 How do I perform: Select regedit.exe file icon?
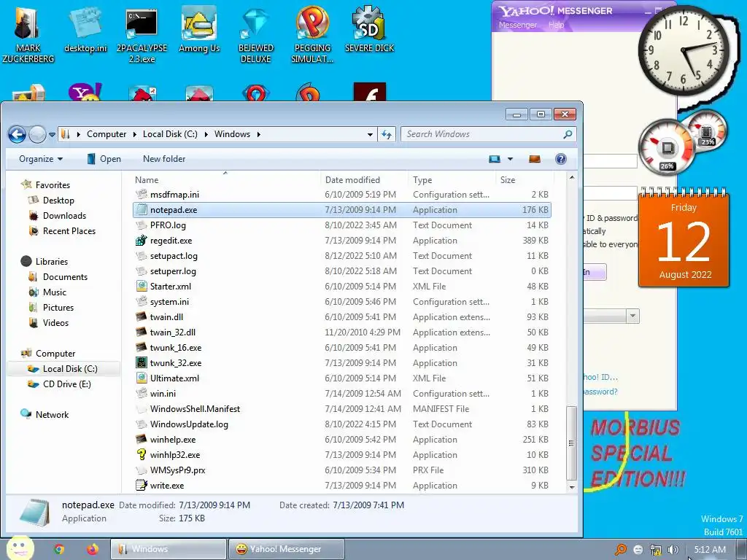click(142, 241)
